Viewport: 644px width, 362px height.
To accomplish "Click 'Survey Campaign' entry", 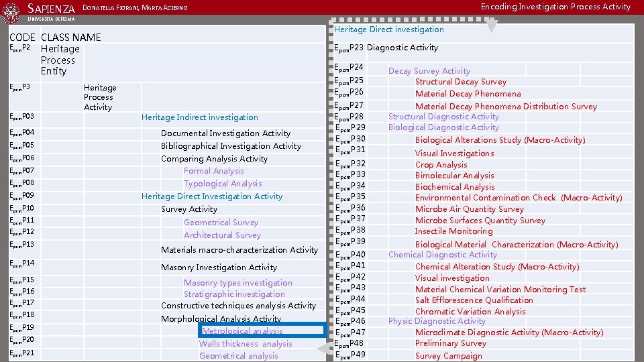I will [x=449, y=356].
